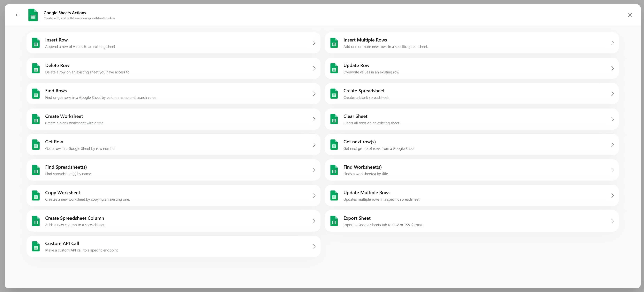Screen dimensions: 644x292
Task: Click 'Append a row of values to an existing sheet'
Action: coord(80,47)
